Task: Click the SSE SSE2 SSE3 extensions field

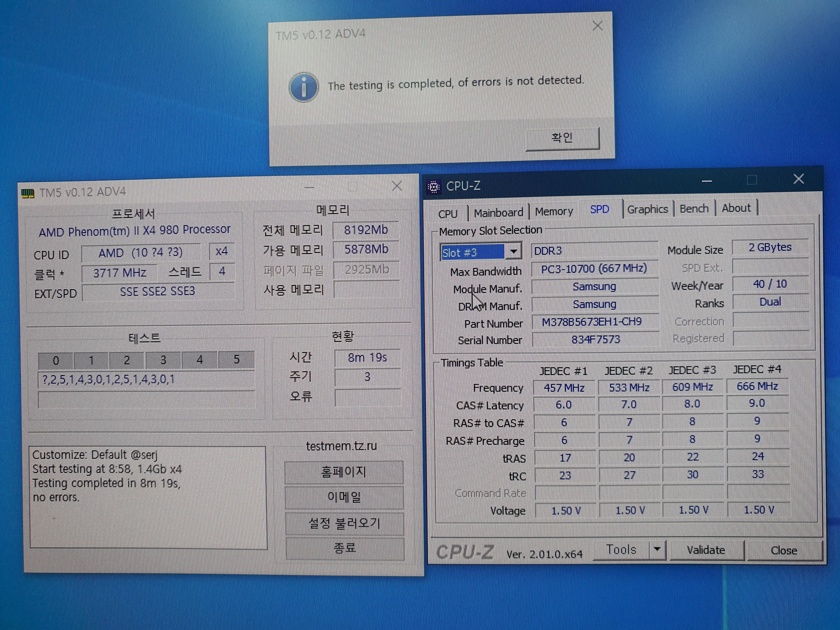Action: click(157, 292)
